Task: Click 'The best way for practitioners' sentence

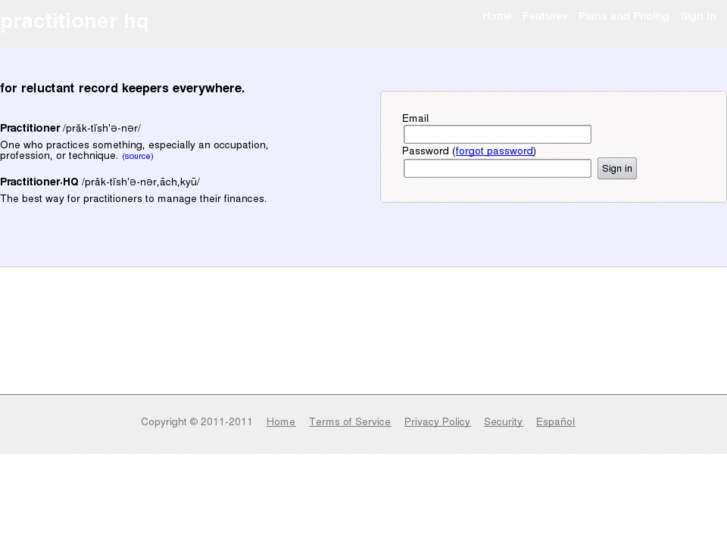Action: coord(134,199)
